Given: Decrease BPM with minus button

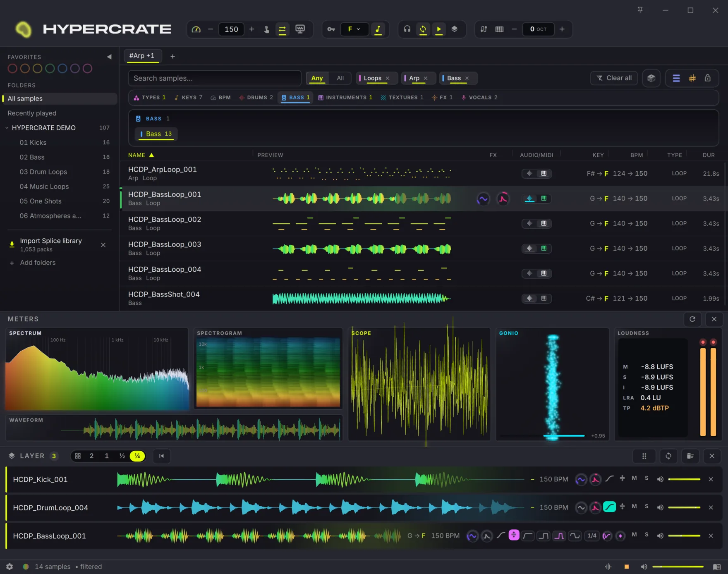Looking at the screenshot, I should click(210, 29).
